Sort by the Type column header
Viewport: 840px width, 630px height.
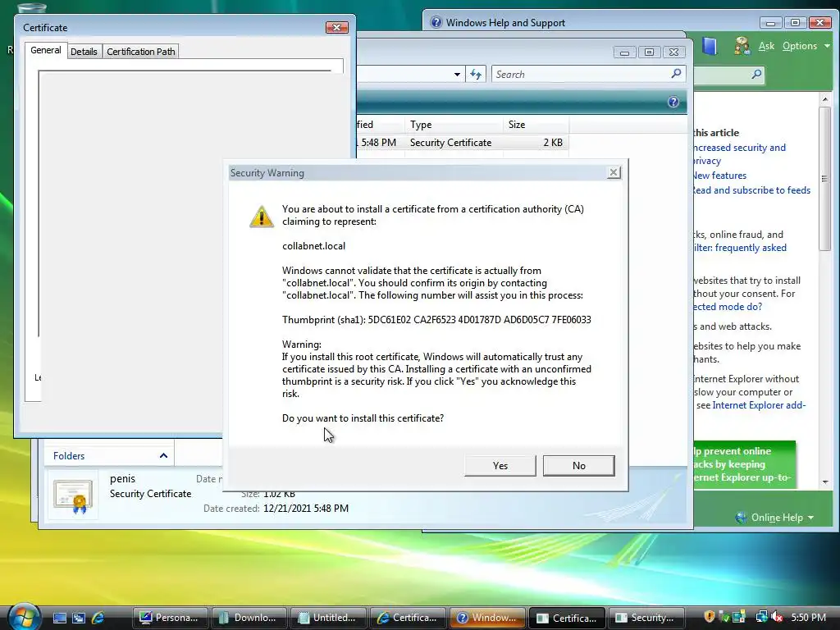pos(453,125)
